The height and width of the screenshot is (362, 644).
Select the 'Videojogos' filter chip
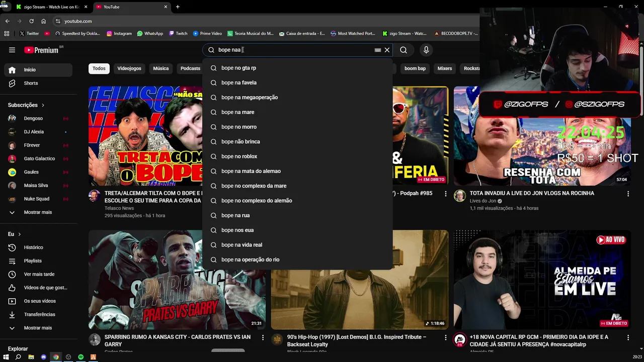[129, 68]
